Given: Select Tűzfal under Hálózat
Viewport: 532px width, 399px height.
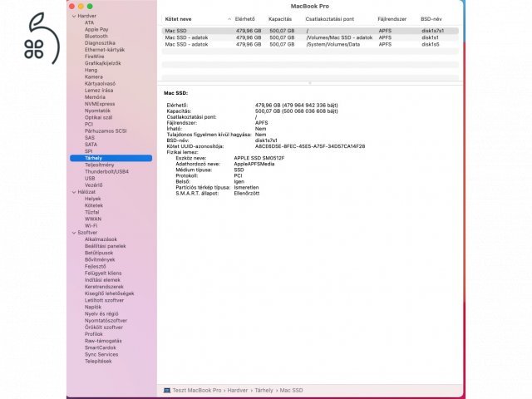Looking at the screenshot, I should point(92,213).
